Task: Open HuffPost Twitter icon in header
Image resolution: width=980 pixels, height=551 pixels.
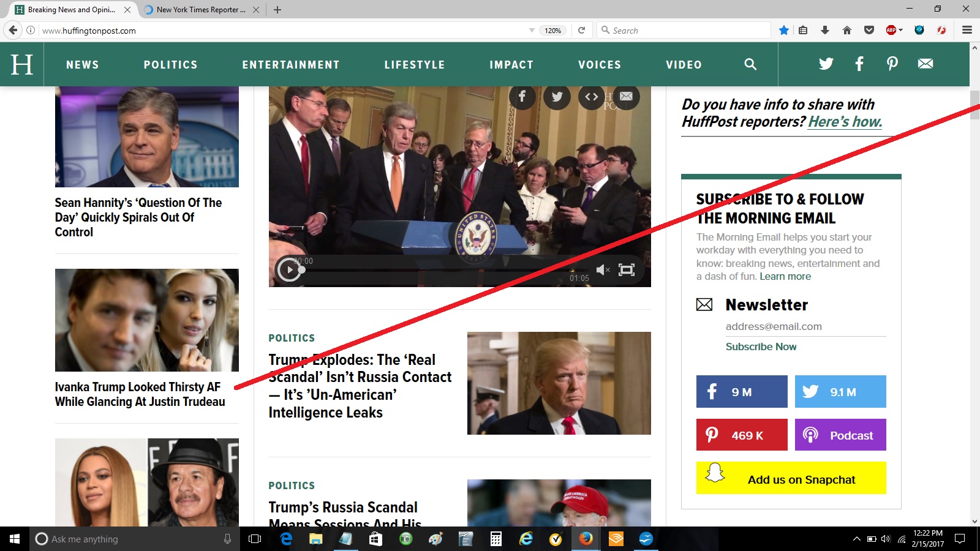Action: tap(826, 64)
